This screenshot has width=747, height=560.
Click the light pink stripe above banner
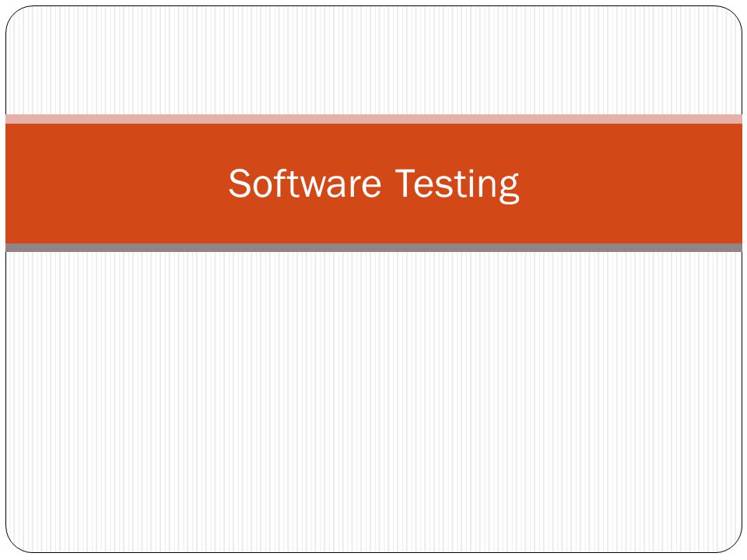pyautogui.click(x=373, y=119)
